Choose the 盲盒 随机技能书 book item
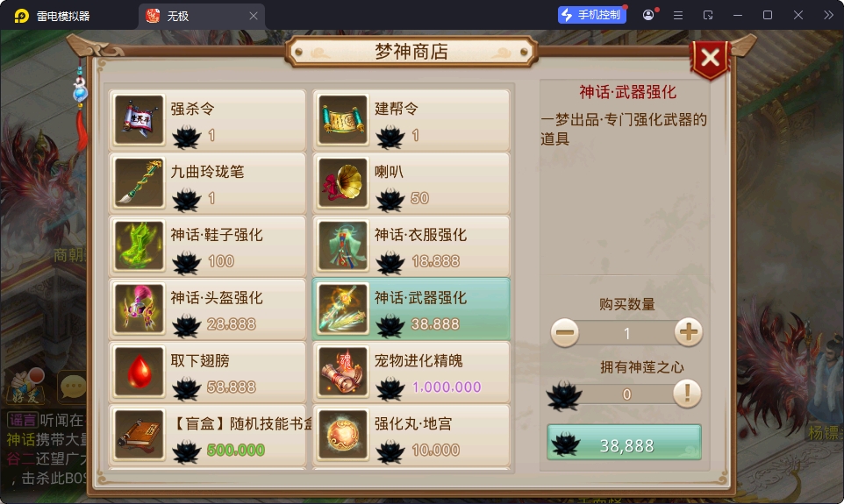 coord(208,435)
